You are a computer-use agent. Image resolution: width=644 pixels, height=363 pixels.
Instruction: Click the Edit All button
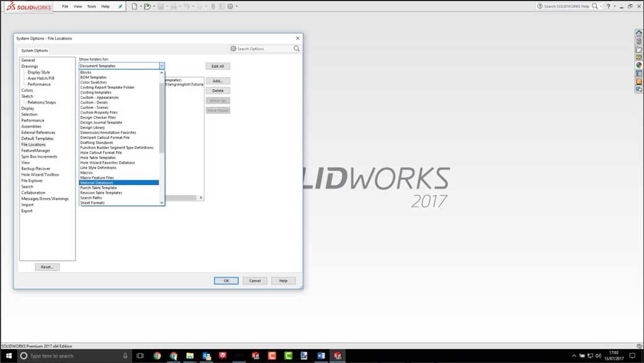(x=218, y=66)
